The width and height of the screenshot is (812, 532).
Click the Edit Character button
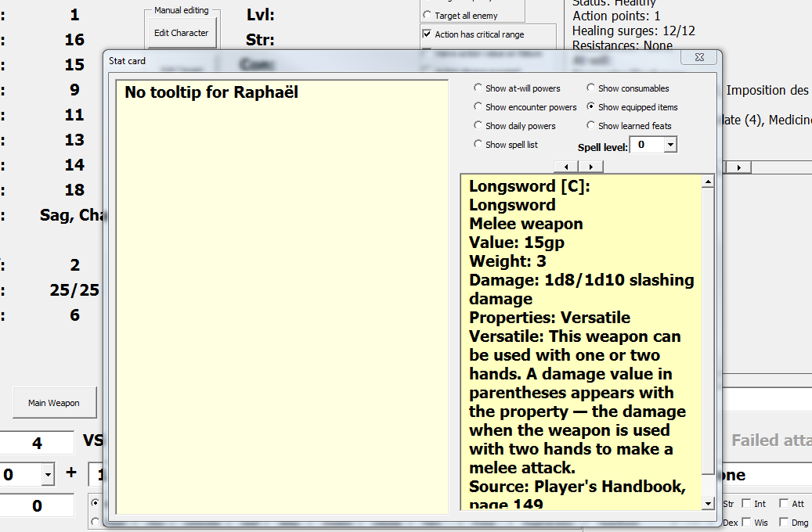tap(181, 33)
